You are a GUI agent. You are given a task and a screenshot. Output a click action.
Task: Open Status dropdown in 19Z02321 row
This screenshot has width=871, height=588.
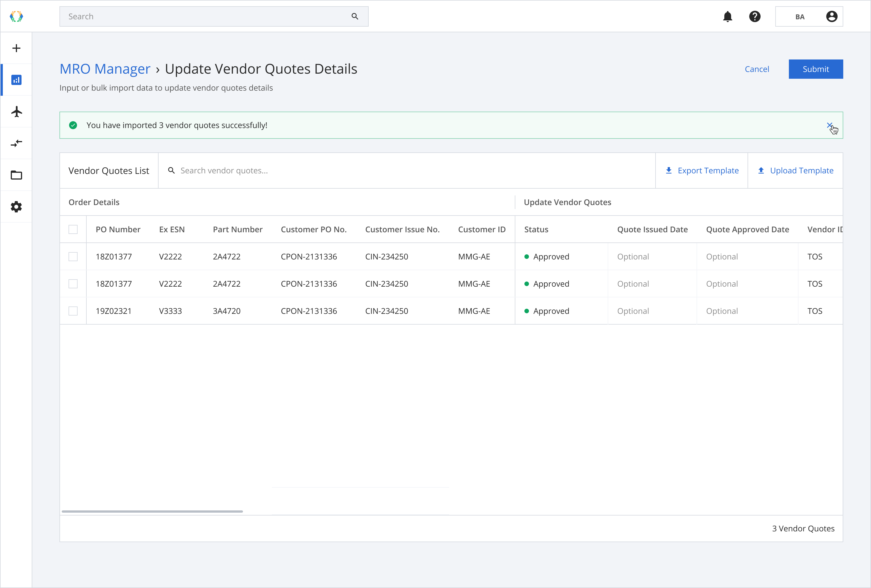pyautogui.click(x=561, y=311)
